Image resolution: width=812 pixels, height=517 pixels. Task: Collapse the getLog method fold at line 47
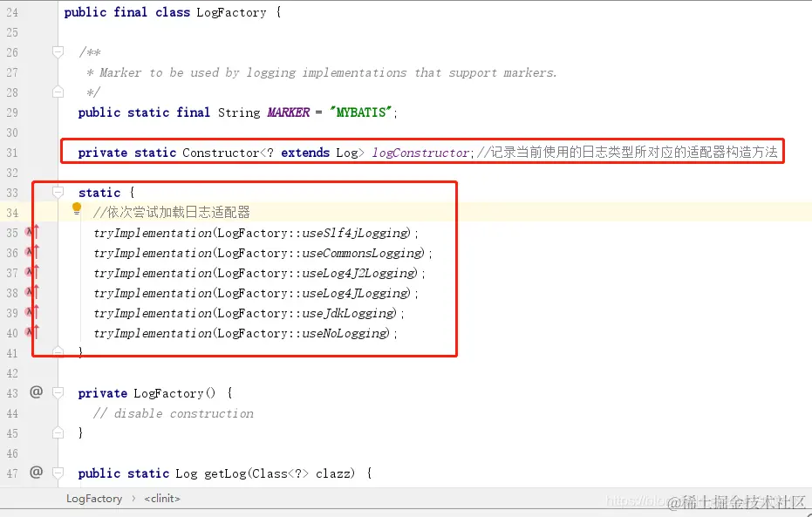click(58, 473)
